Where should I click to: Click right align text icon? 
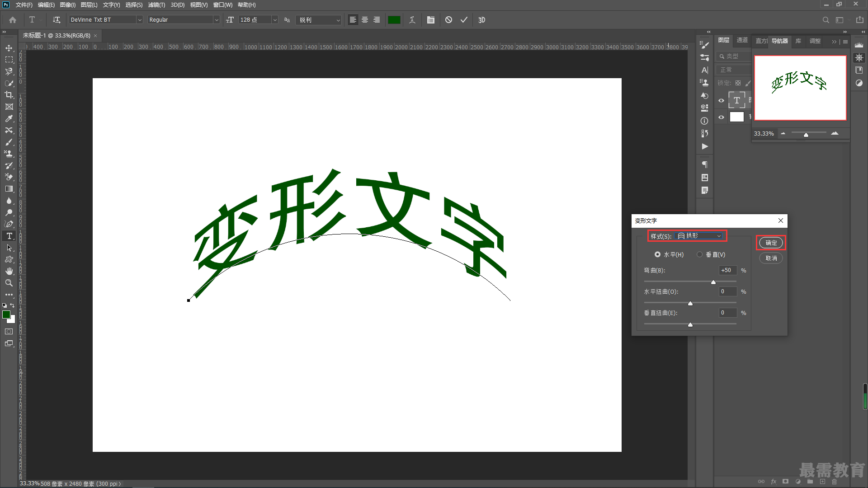point(377,20)
